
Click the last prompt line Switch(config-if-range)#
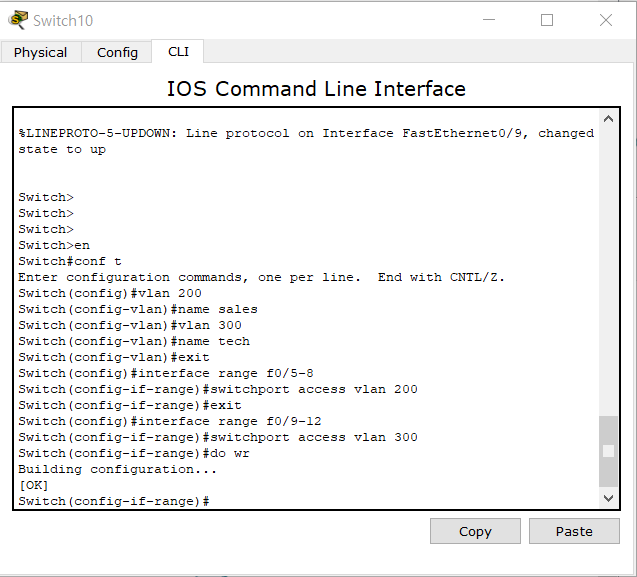pyautogui.click(x=114, y=501)
